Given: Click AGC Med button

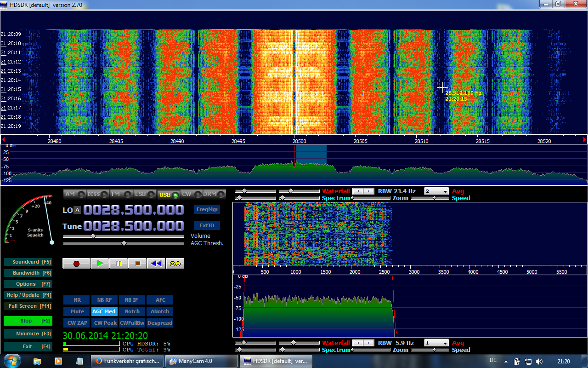Looking at the screenshot, I should [104, 311].
